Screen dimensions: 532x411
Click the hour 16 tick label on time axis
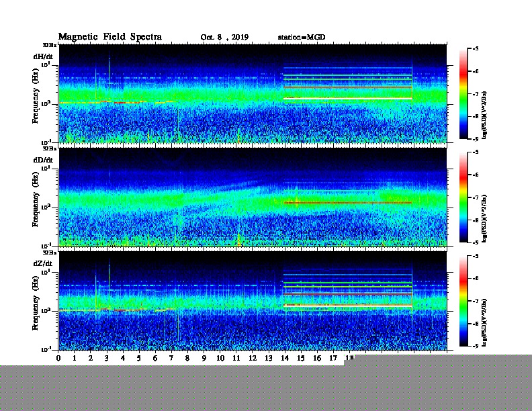pyautogui.click(x=317, y=358)
